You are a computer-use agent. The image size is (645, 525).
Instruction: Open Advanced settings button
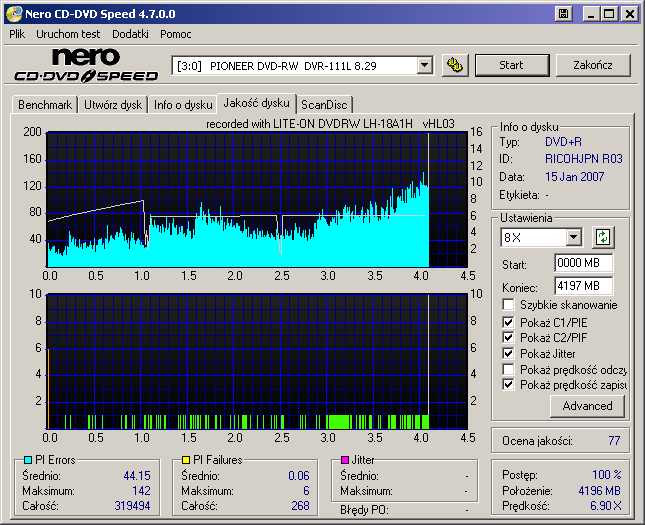tap(587, 406)
